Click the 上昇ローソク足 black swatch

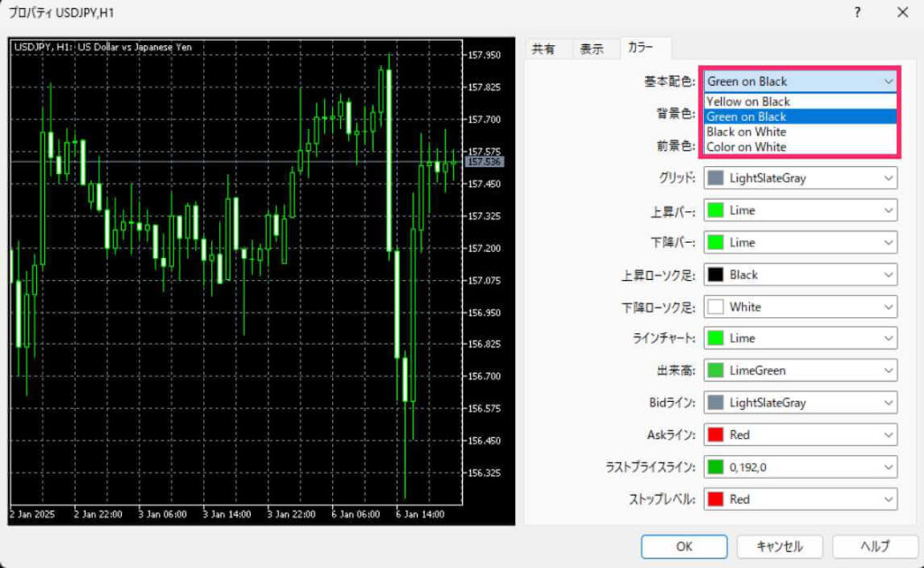(x=716, y=275)
